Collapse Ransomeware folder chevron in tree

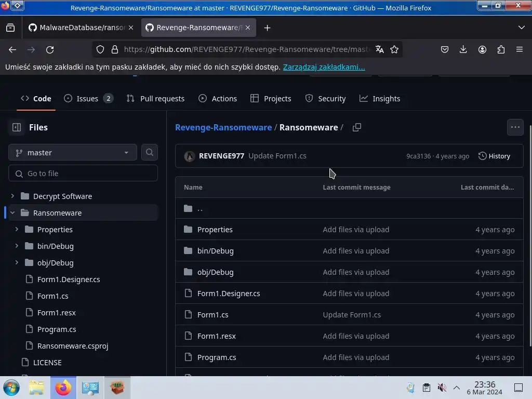point(12,212)
